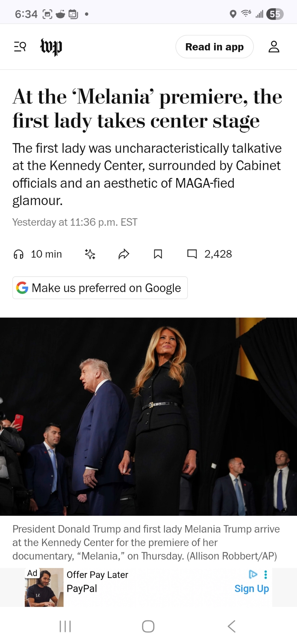
Task: Open the user account profile icon
Action: [x=274, y=47]
